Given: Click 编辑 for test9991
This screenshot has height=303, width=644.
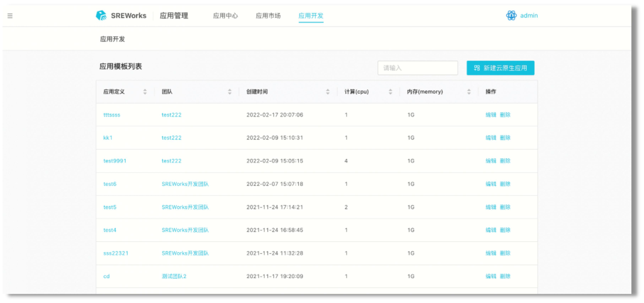Looking at the screenshot, I should (491, 161).
